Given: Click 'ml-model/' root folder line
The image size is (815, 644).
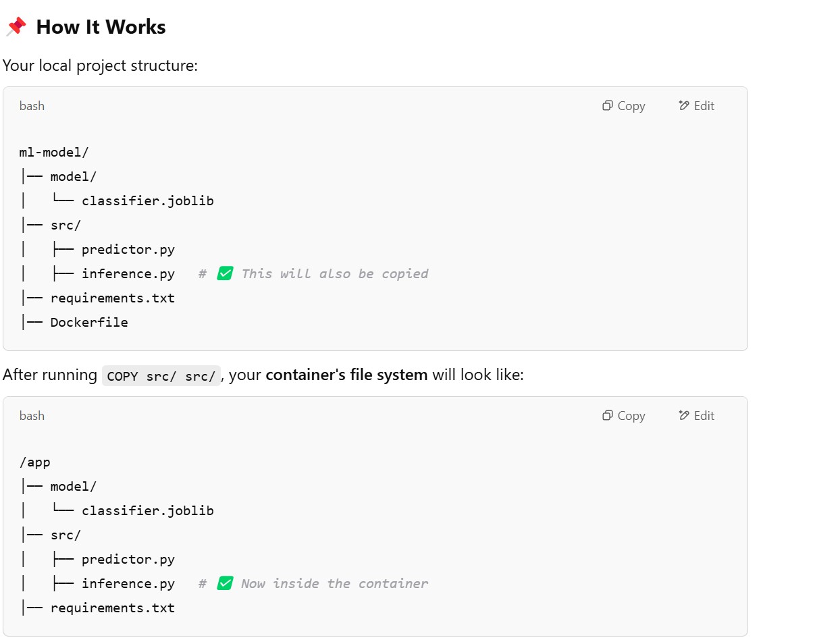Looking at the screenshot, I should click(54, 152).
